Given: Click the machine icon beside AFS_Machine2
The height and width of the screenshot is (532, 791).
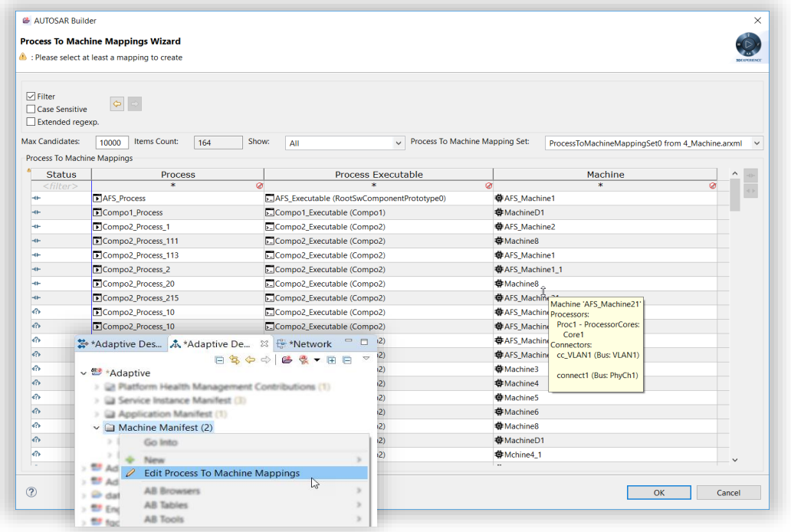Looking at the screenshot, I should coord(499,227).
